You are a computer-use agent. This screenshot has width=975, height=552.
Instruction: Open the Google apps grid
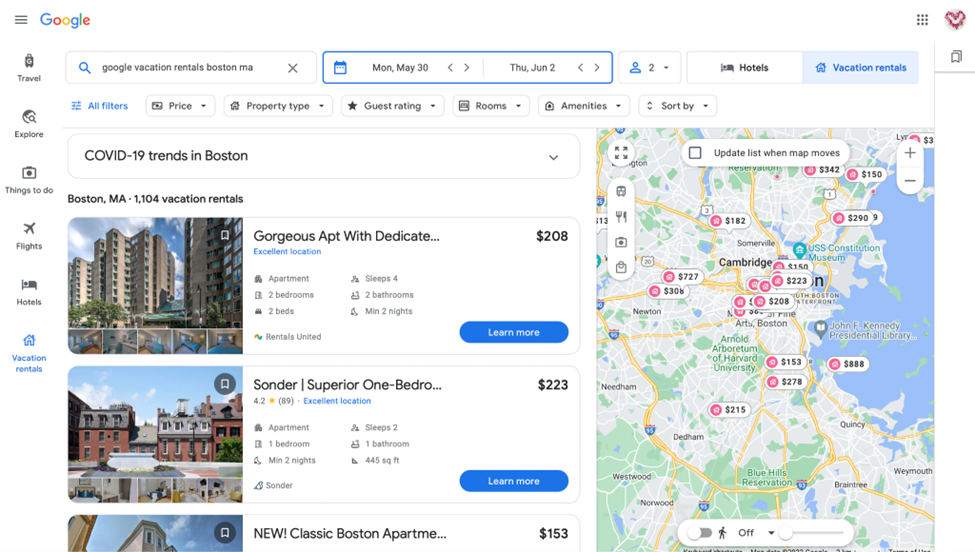[922, 20]
